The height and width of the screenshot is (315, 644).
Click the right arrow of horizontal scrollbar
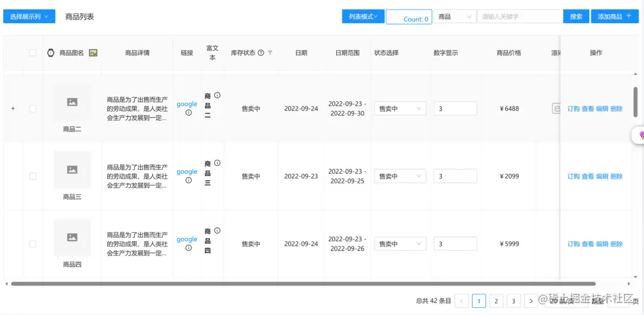point(629,284)
